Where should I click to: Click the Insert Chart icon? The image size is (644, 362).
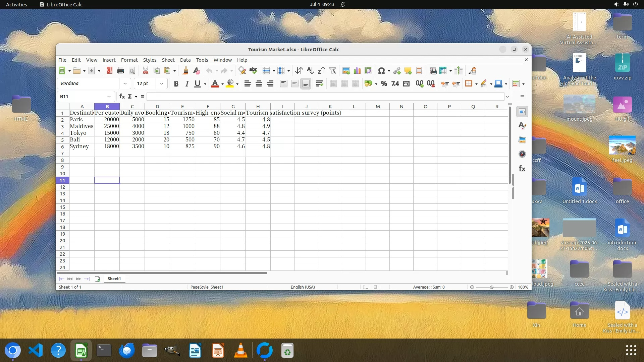coord(357,71)
